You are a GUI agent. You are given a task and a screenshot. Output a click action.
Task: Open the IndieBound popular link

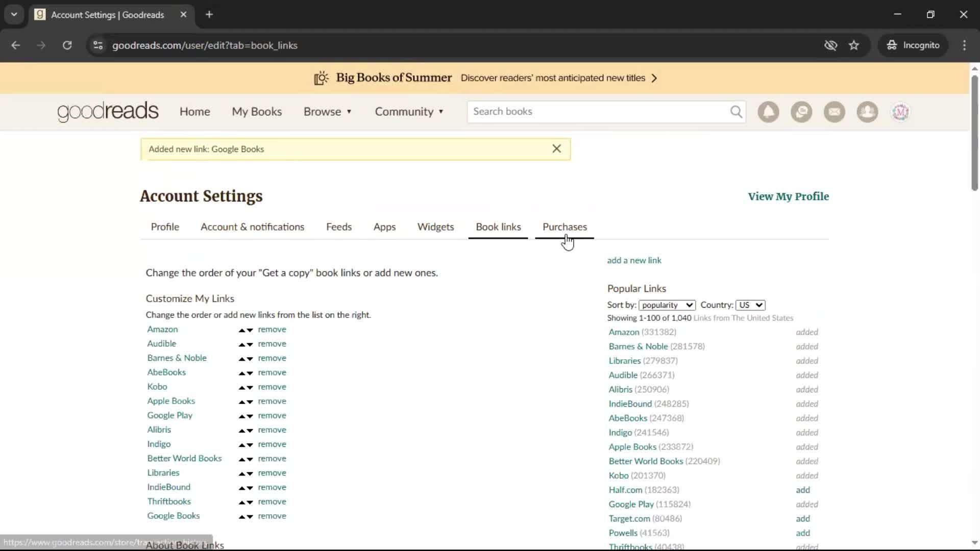point(630,404)
